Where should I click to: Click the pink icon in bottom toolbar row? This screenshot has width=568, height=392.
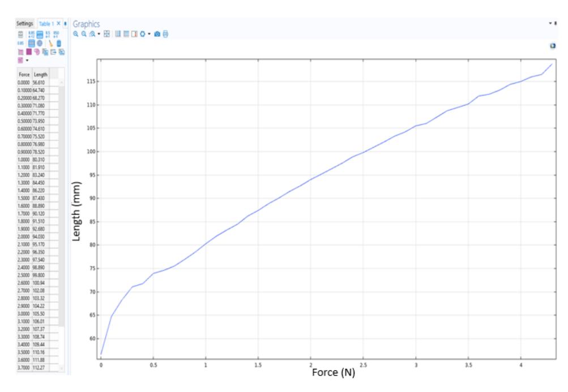(20, 60)
